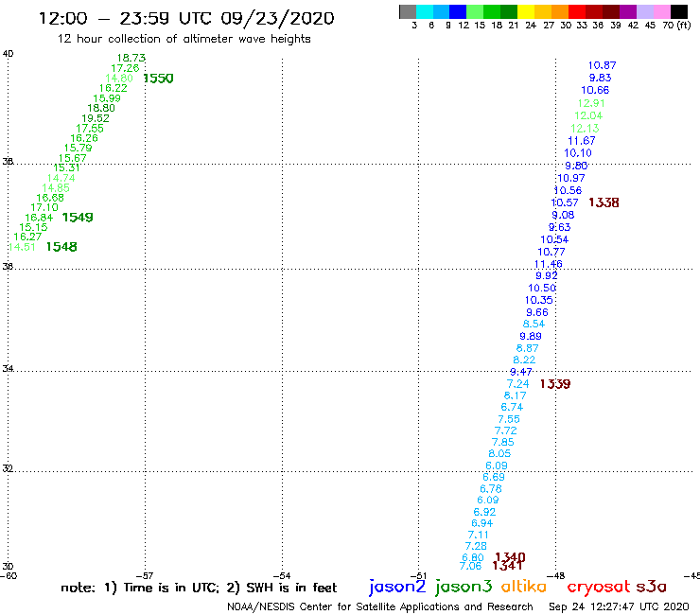Select the 7.28 wave height reading
The image size is (700, 615).
point(476,546)
